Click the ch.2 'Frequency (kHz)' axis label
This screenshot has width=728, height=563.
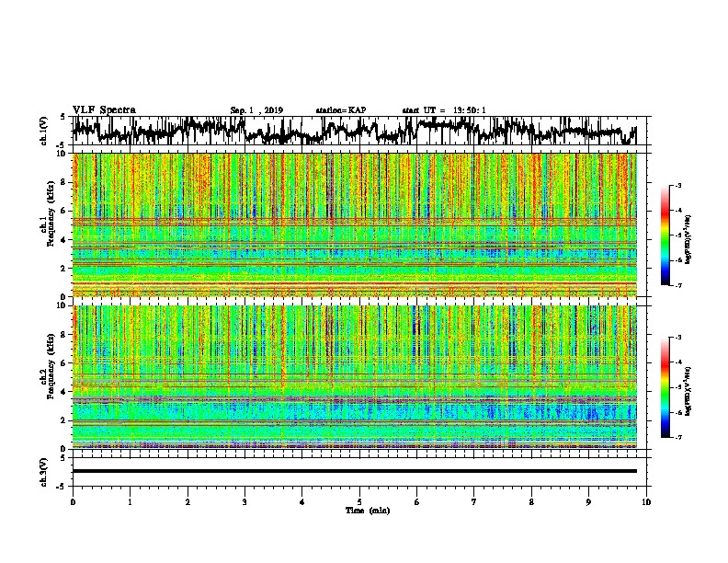(51, 366)
